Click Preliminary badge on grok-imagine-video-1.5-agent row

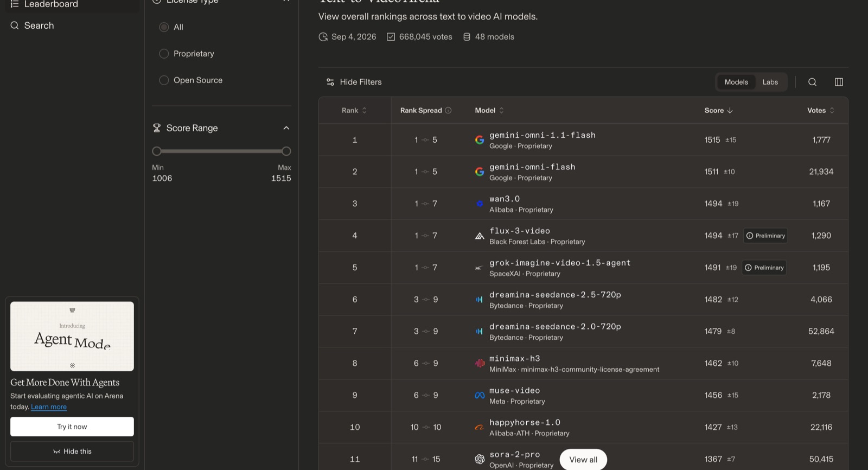(764, 268)
